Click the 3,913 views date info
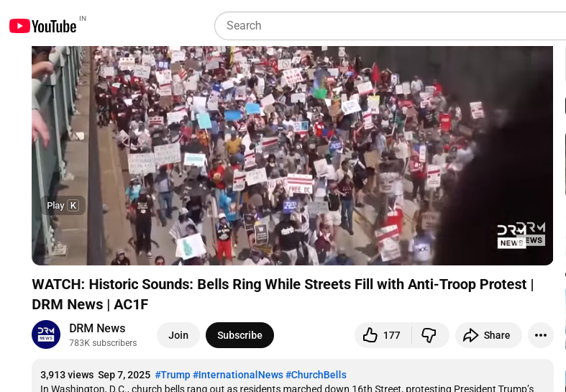 point(96,375)
